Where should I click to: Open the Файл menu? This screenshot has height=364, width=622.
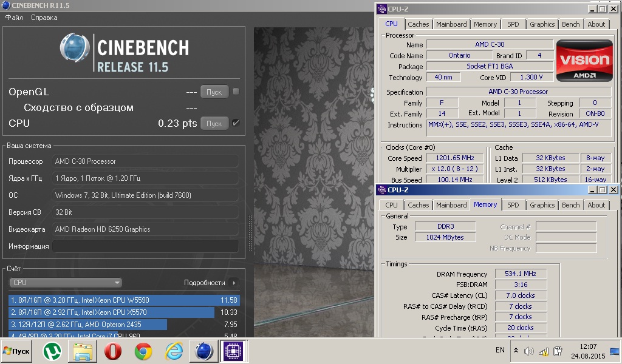pyautogui.click(x=14, y=18)
